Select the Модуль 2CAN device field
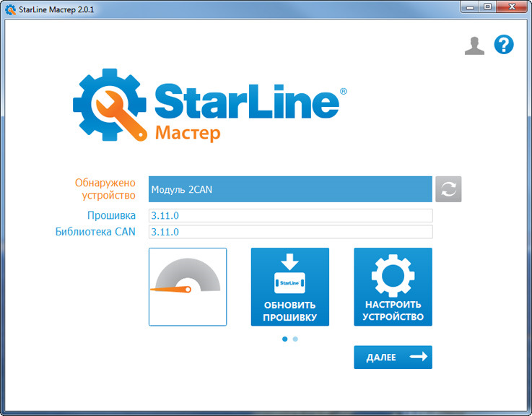 [x=290, y=189]
